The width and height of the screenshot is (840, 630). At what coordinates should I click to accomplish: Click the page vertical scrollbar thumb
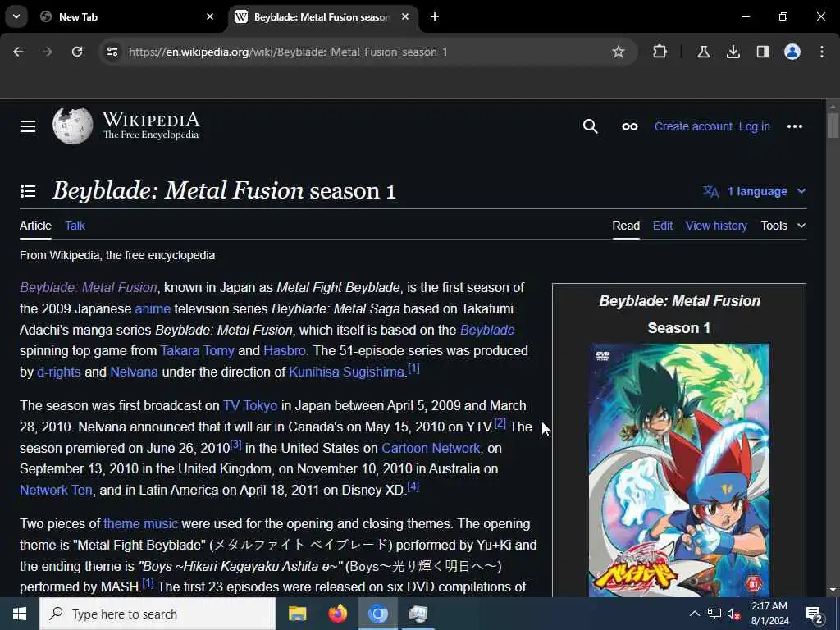pyautogui.click(x=832, y=126)
